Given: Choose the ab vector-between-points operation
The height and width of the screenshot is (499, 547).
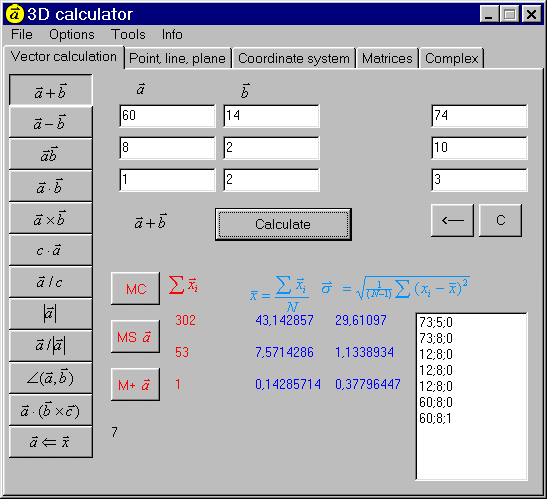Looking at the screenshot, I should point(51,154).
